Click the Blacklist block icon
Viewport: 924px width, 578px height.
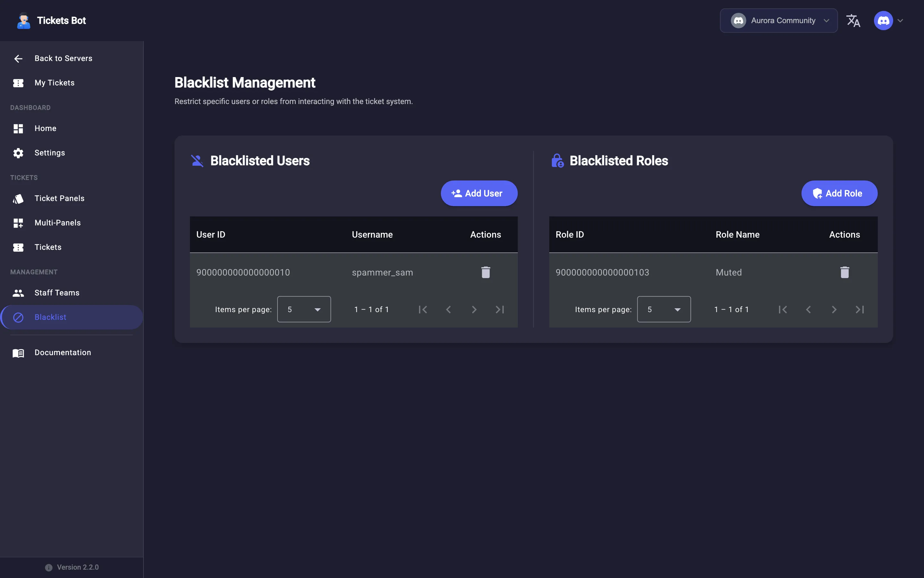pyautogui.click(x=18, y=317)
